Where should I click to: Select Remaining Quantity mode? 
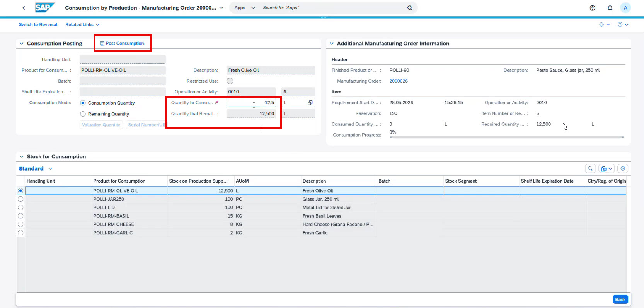coord(83,114)
